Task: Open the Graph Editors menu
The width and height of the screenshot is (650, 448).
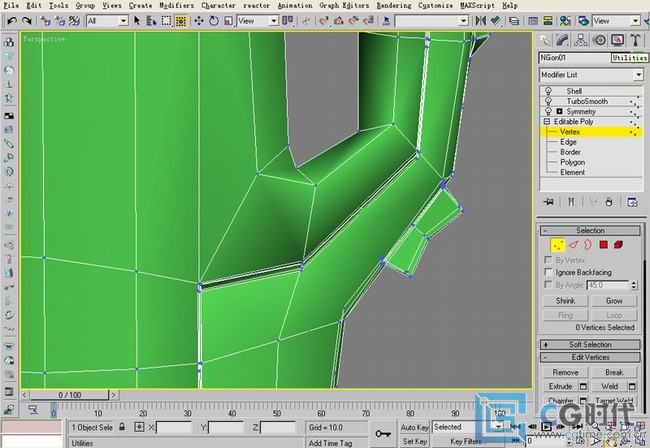Action: tap(344, 5)
